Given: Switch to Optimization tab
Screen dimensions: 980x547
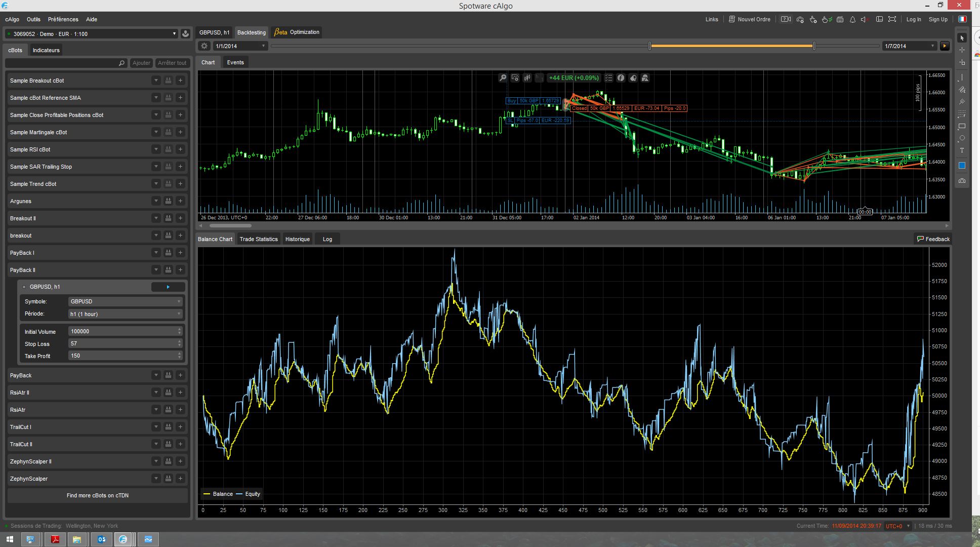Looking at the screenshot, I should (x=297, y=32).
